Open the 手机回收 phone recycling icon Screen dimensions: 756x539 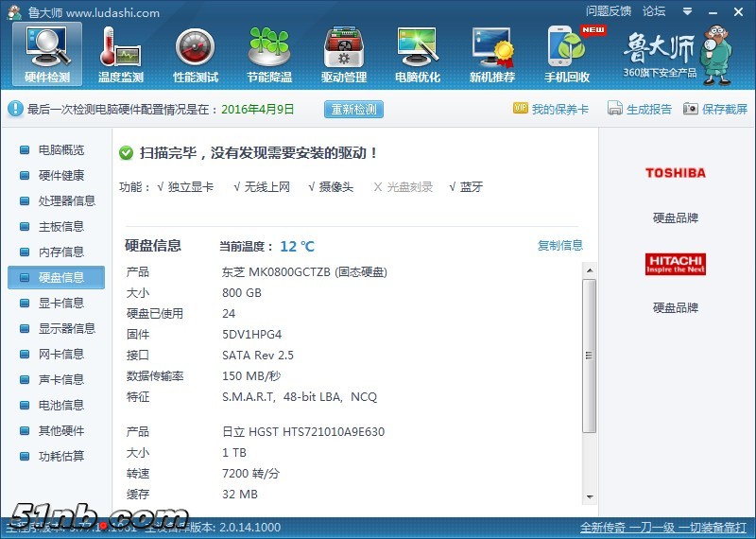(567, 53)
